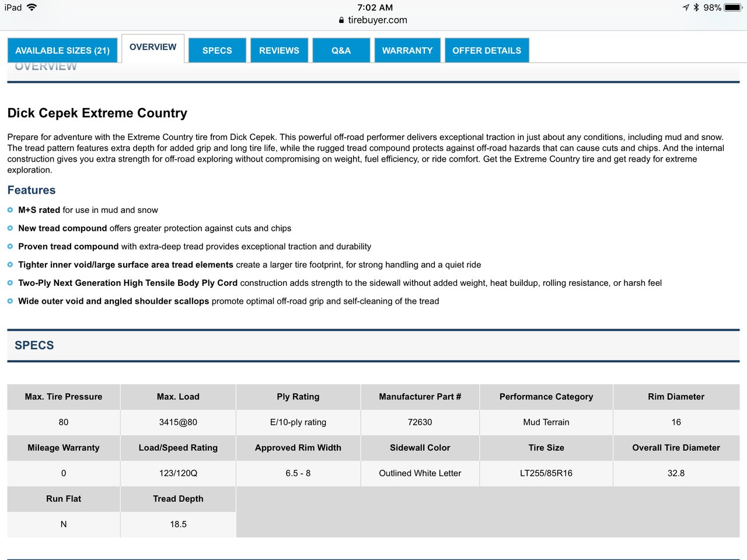Image resolution: width=747 pixels, height=560 pixels.
Task: Click the product description paragraph
Action: pyautogui.click(x=366, y=153)
